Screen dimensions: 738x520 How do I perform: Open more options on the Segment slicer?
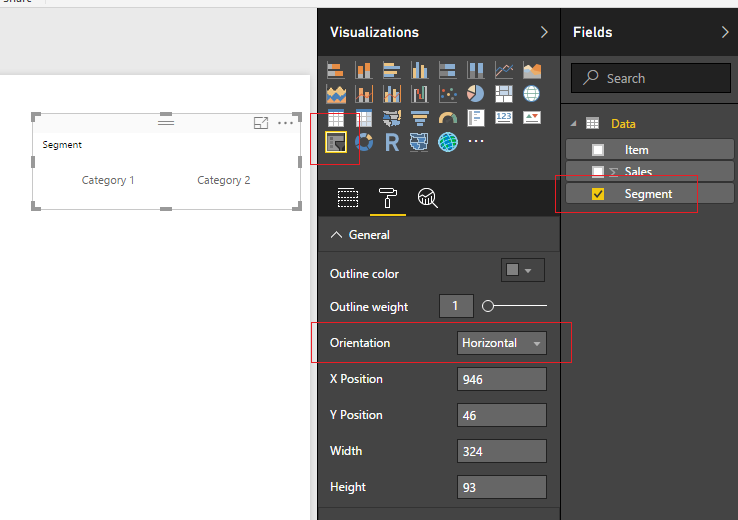[x=286, y=123]
